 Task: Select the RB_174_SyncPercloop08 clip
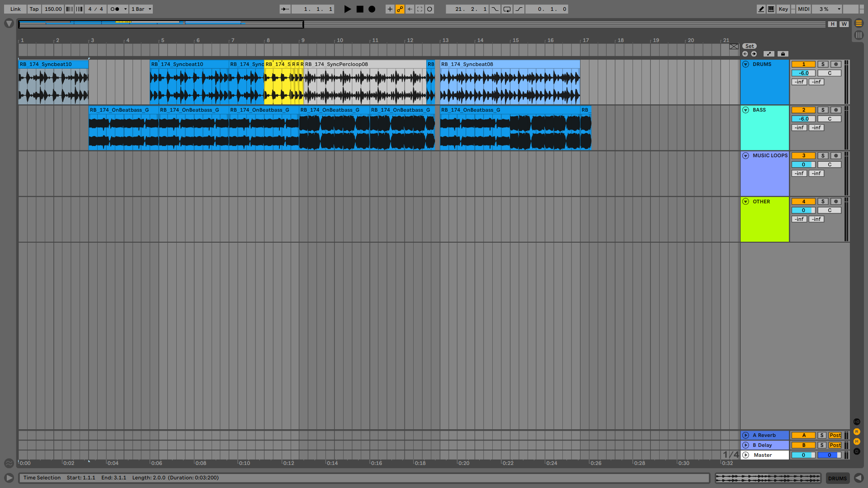362,64
